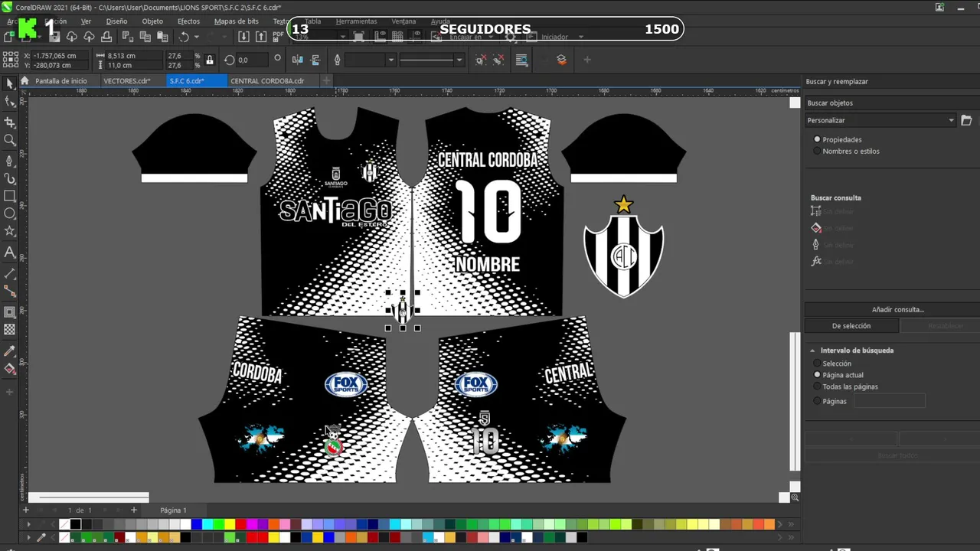
Task: Select the Selección search range radio
Action: [817, 364]
